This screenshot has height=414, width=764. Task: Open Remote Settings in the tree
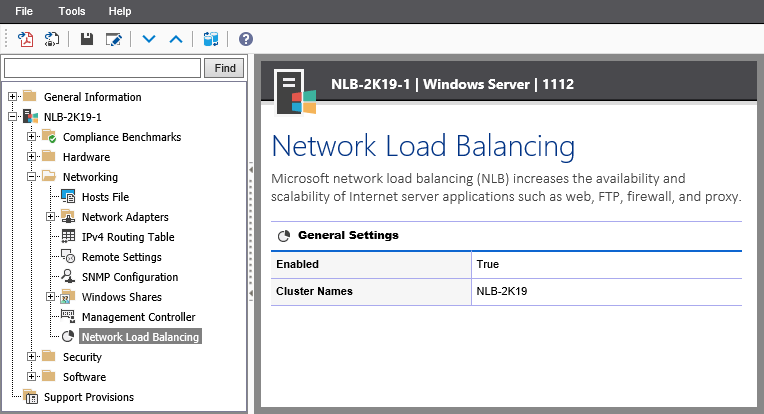pyautogui.click(x=122, y=257)
